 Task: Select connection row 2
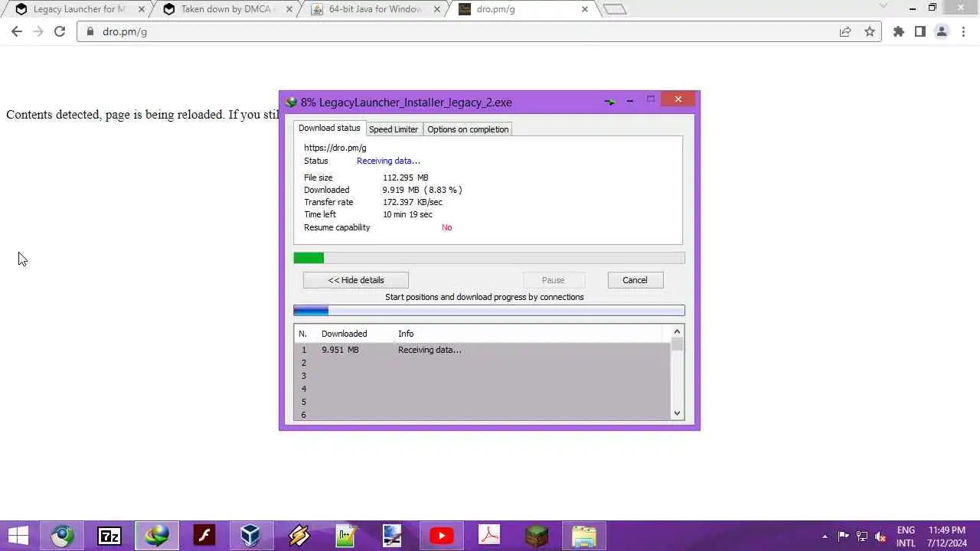click(482, 363)
